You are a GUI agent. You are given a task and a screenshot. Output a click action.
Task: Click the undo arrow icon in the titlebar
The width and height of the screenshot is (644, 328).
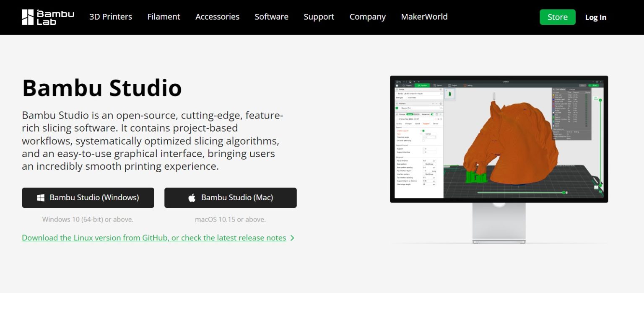click(x=414, y=82)
